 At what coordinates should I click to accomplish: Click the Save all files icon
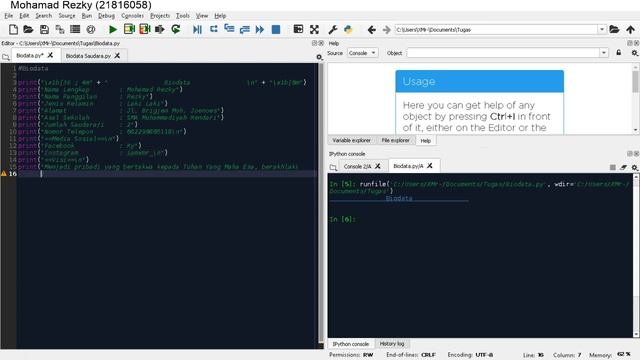click(x=60, y=29)
